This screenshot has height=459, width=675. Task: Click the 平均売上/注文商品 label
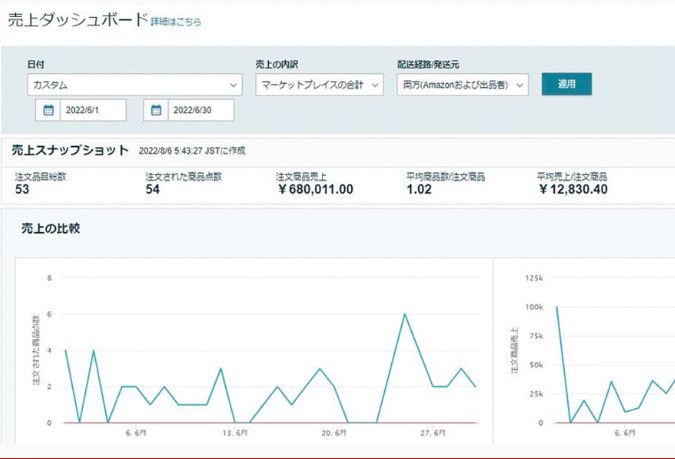point(572,177)
